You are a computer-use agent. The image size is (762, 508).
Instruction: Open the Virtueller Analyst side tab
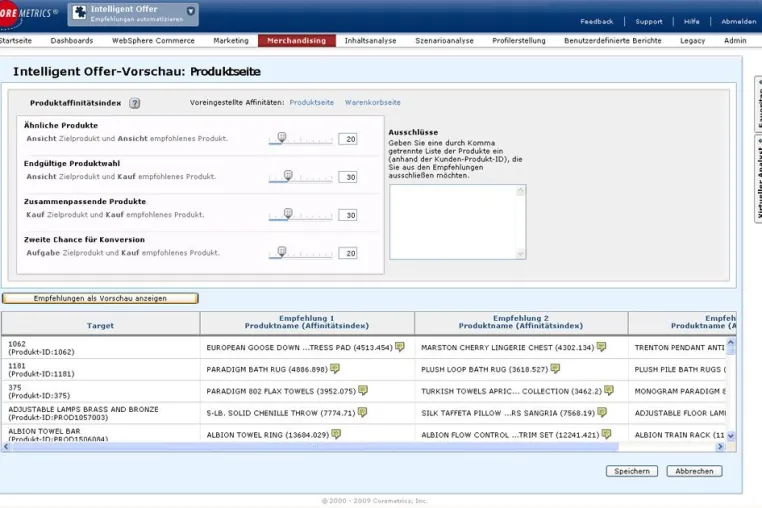(758, 179)
